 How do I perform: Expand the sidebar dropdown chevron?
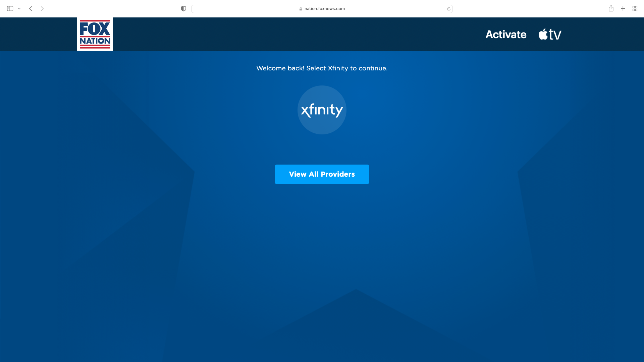point(19,9)
